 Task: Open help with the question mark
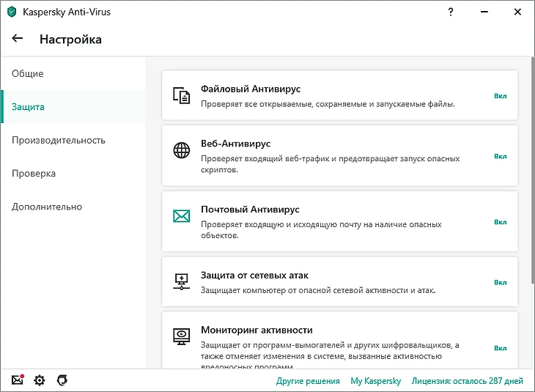coord(451,12)
